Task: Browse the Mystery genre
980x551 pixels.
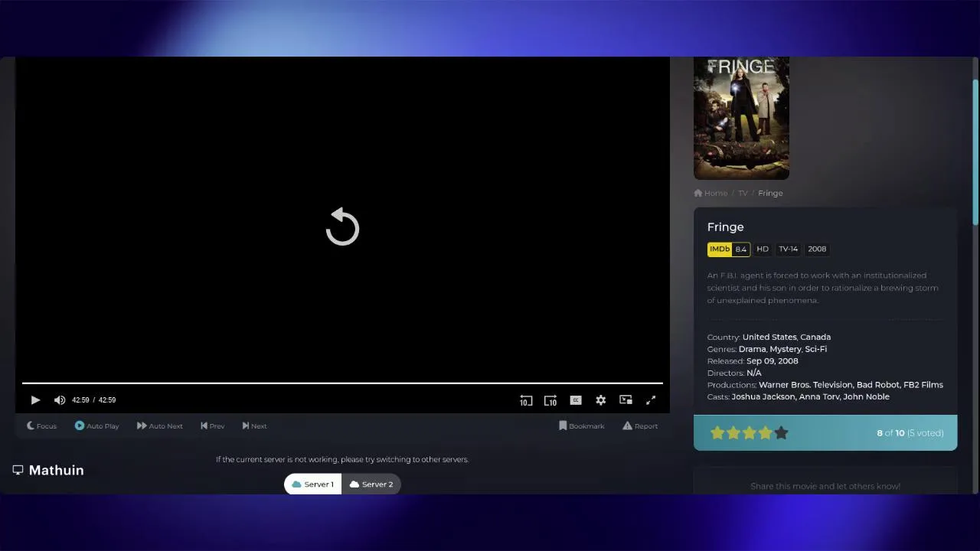Action: (785, 349)
